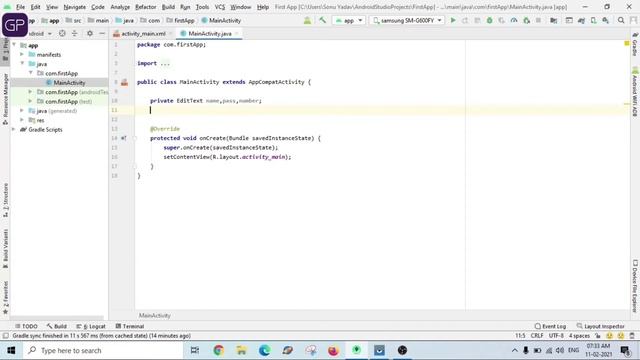Image resolution: width=640 pixels, height=360 pixels.
Task: Toggle the file read-only lock icon in status bar
Action: click(x=598, y=336)
